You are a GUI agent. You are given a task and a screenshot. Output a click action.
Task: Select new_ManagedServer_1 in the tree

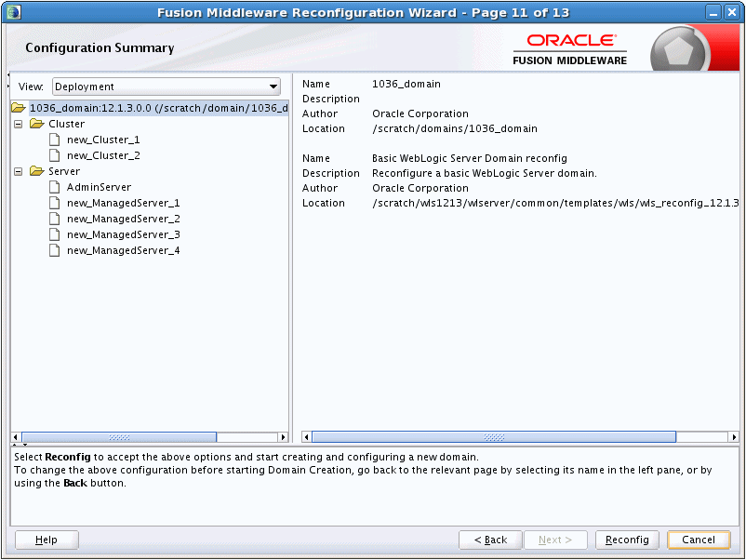[123, 203]
